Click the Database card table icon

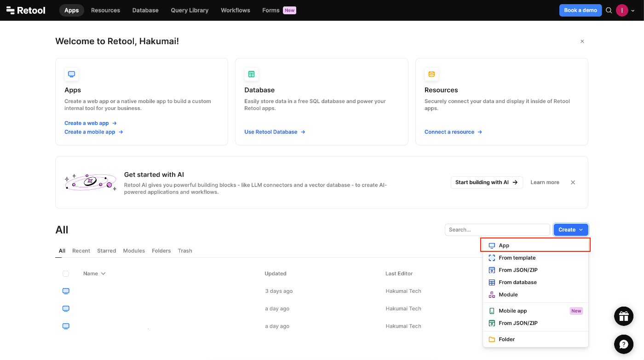251,74
